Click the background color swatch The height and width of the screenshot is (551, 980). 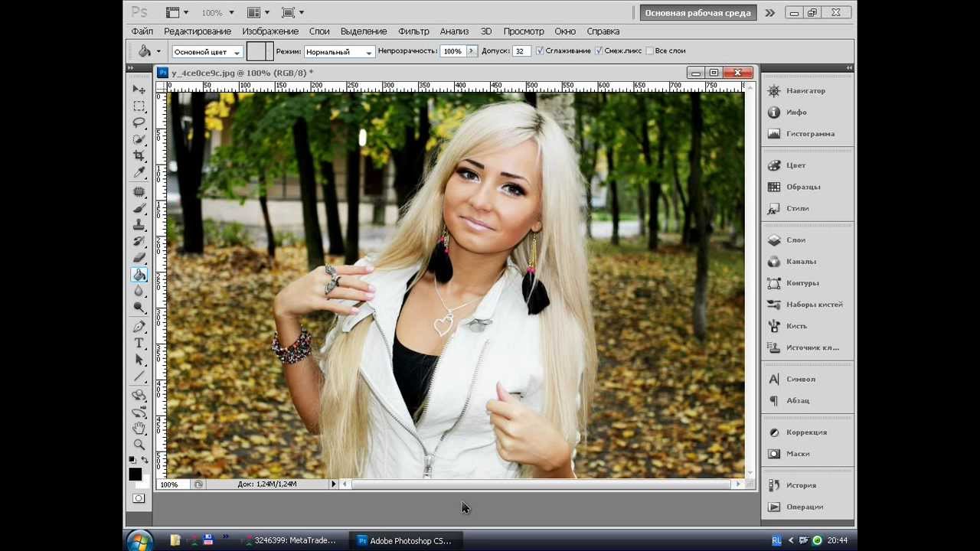(145, 483)
